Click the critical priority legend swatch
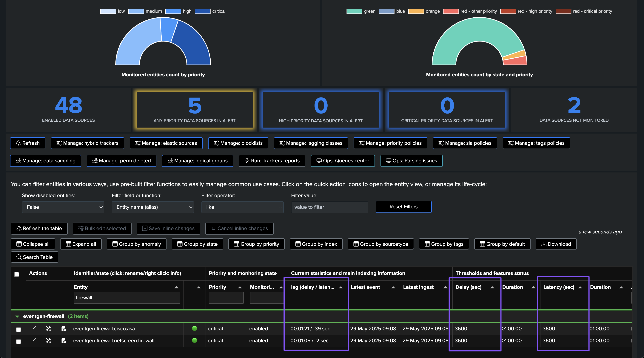Image resolution: width=644 pixels, height=358 pixels. (x=203, y=11)
